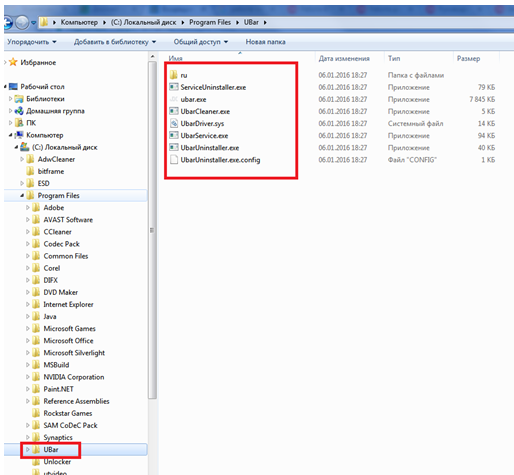Collapse the Program Files tree node
Image resolution: width=514 pixels, height=475 pixels.
tap(22, 196)
